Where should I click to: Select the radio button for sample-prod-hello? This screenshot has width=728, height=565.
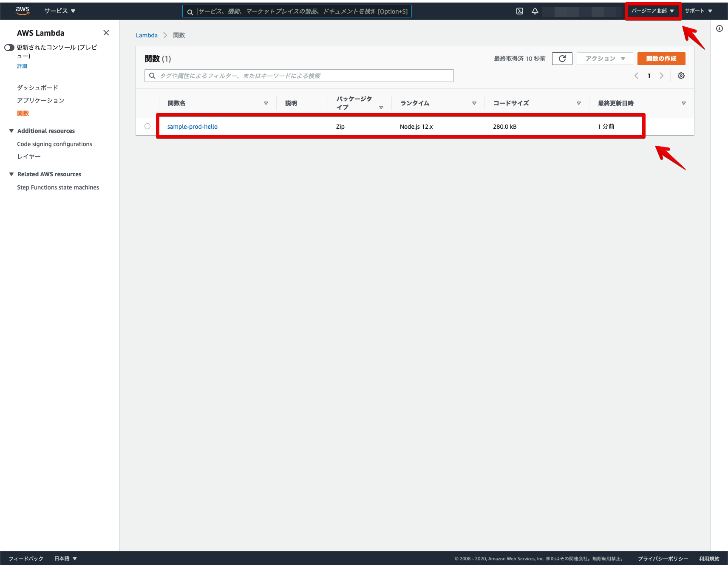(x=147, y=126)
